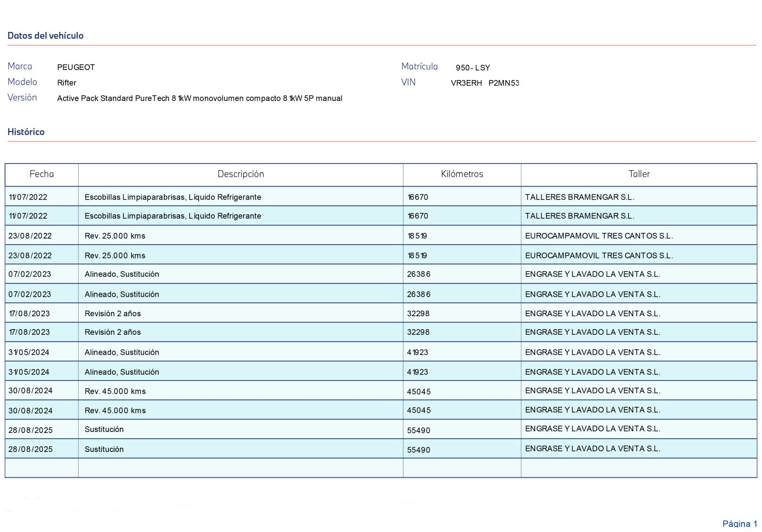Select the Versión field label
Screen dimensions: 762x532
(x=22, y=98)
